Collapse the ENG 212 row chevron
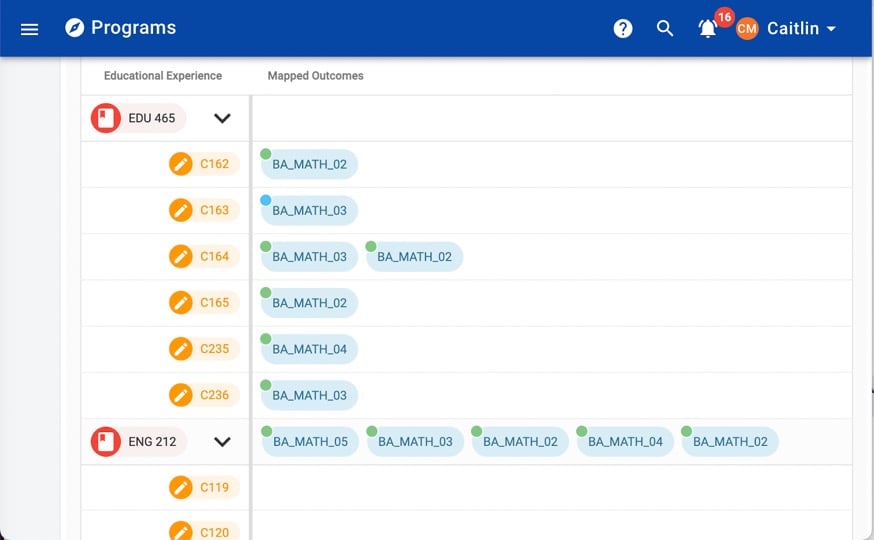The height and width of the screenshot is (540, 874). (x=222, y=441)
